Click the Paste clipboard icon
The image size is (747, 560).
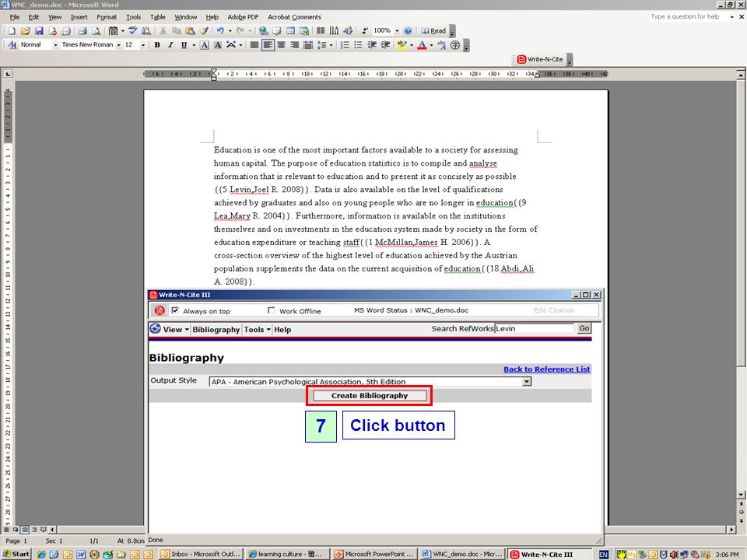point(190,31)
